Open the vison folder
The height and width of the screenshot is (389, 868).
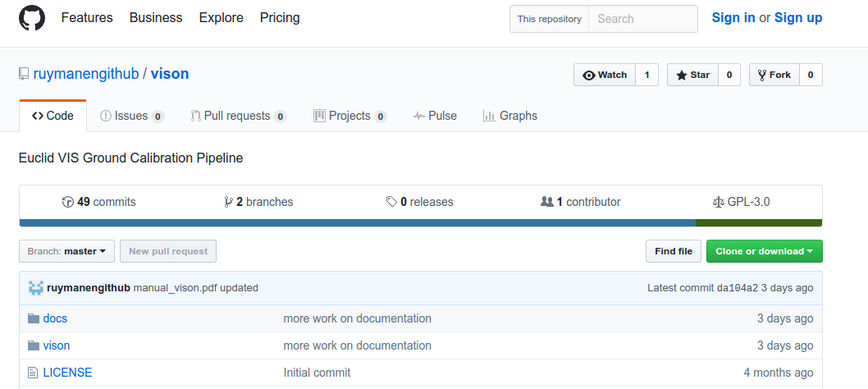point(57,346)
